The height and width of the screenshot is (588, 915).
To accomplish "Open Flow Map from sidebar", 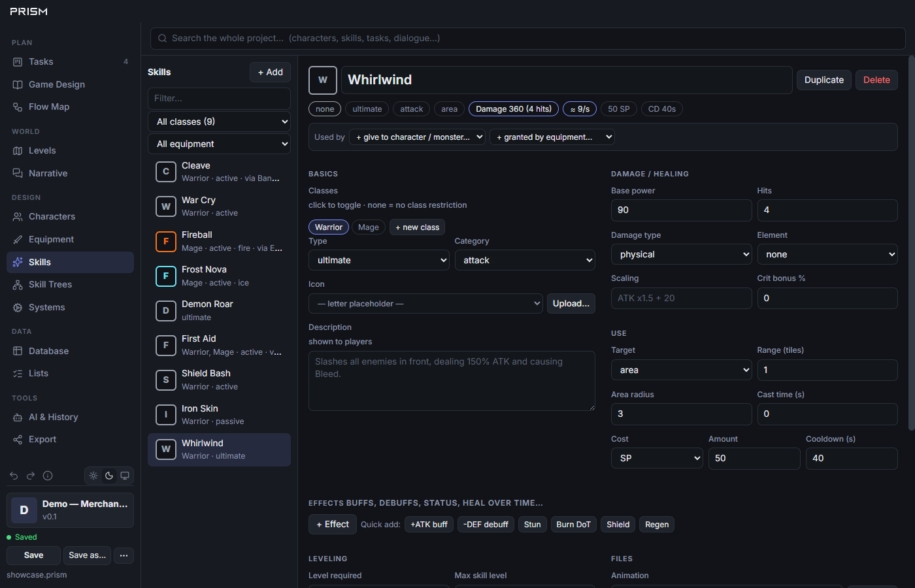I will 70,106.
